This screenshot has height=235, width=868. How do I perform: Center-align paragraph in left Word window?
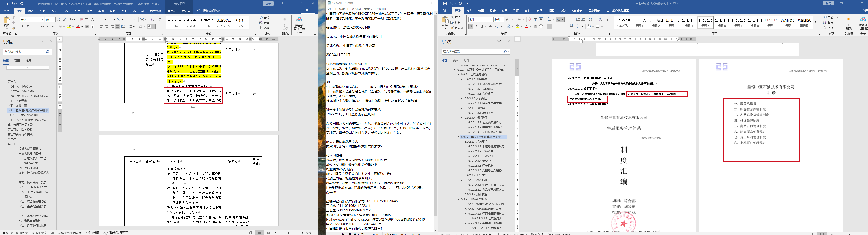point(107,27)
